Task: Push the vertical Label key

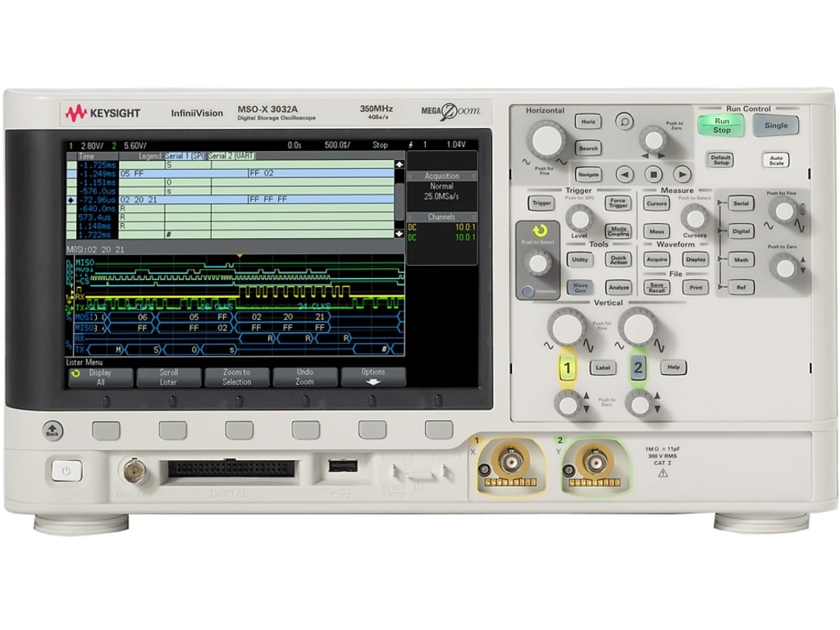Action: [603, 367]
